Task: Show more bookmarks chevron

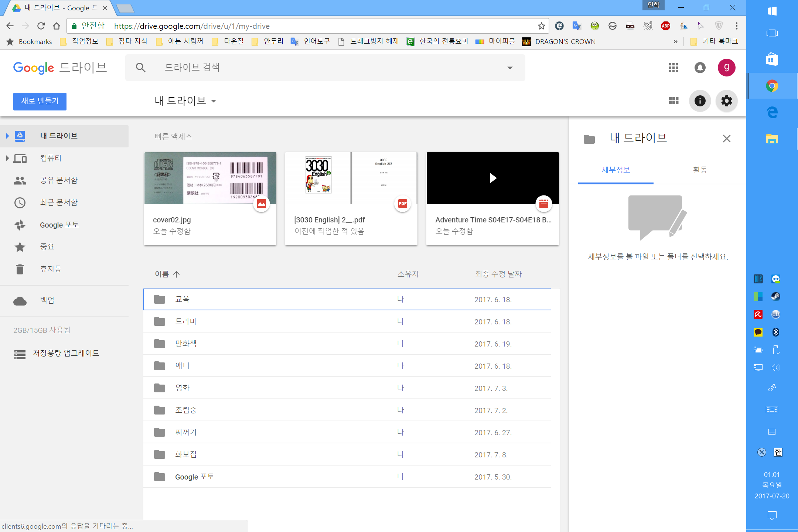Action: click(675, 41)
